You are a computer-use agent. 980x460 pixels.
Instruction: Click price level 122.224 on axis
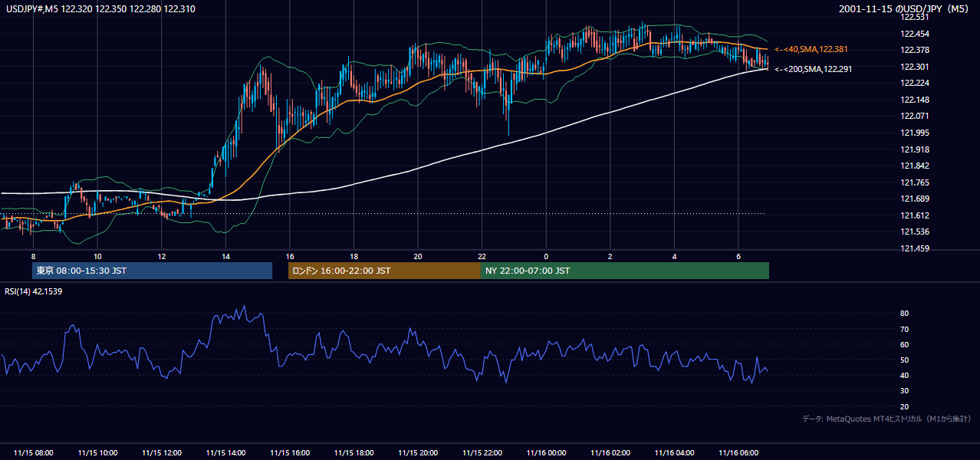914,83
